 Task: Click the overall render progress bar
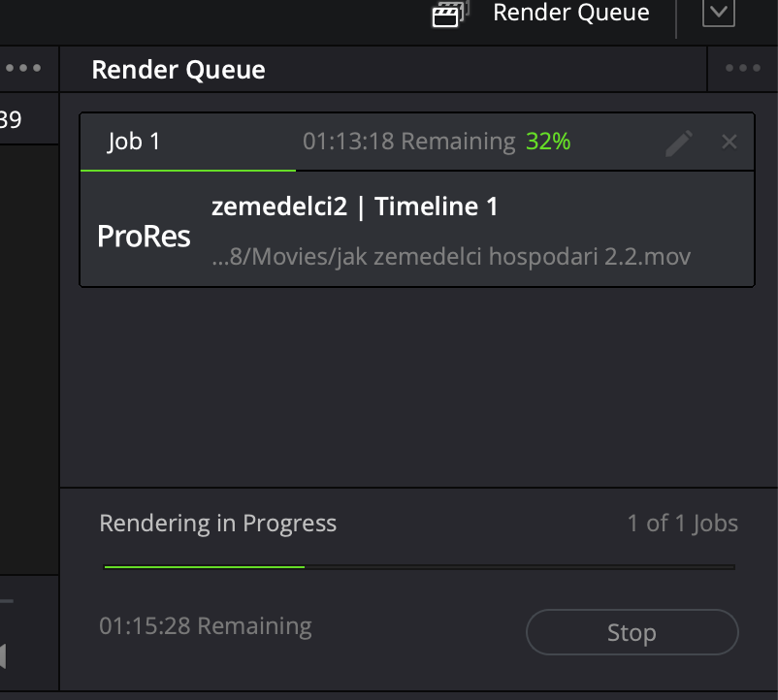pyautogui.click(x=419, y=567)
